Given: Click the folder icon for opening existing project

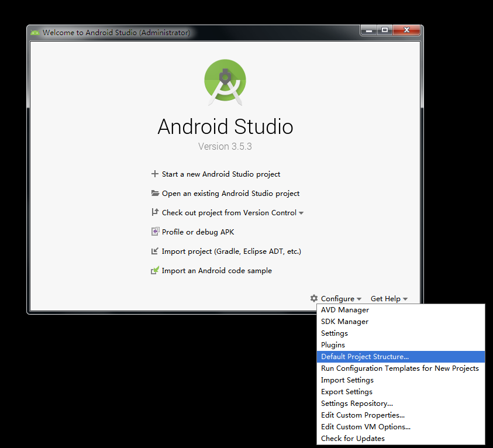Looking at the screenshot, I should [x=155, y=193].
